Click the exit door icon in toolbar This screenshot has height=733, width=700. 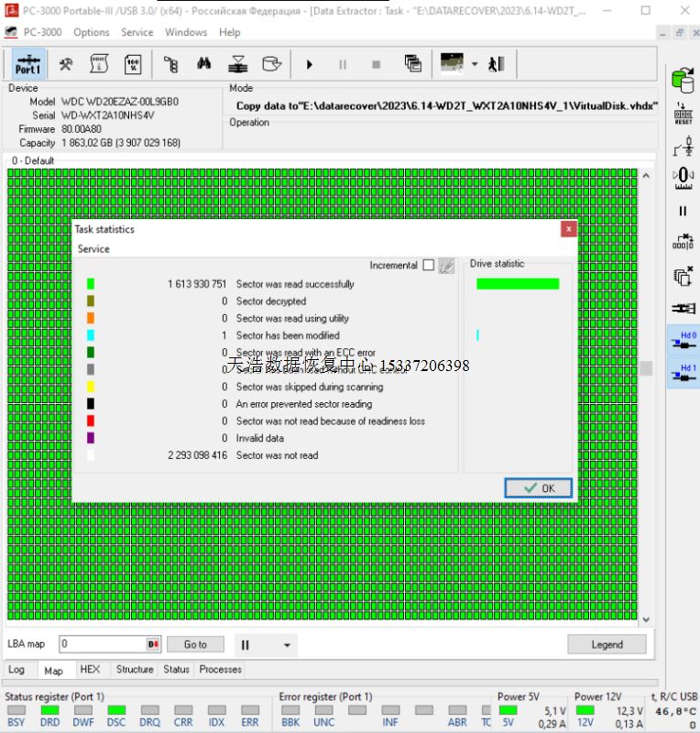[497, 64]
